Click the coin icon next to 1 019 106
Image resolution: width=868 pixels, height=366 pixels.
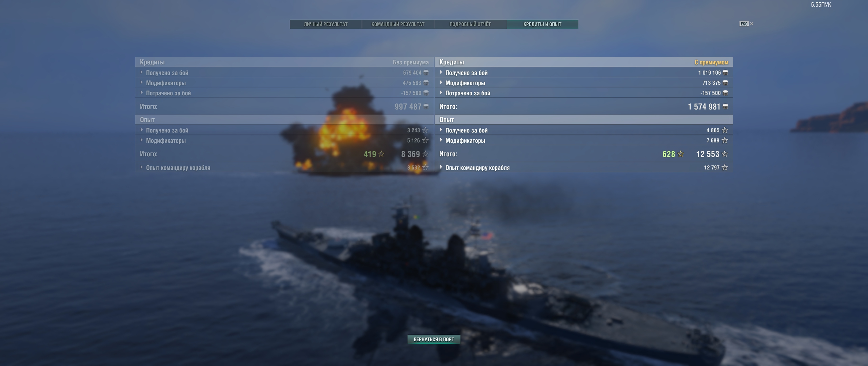click(x=725, y=73)
